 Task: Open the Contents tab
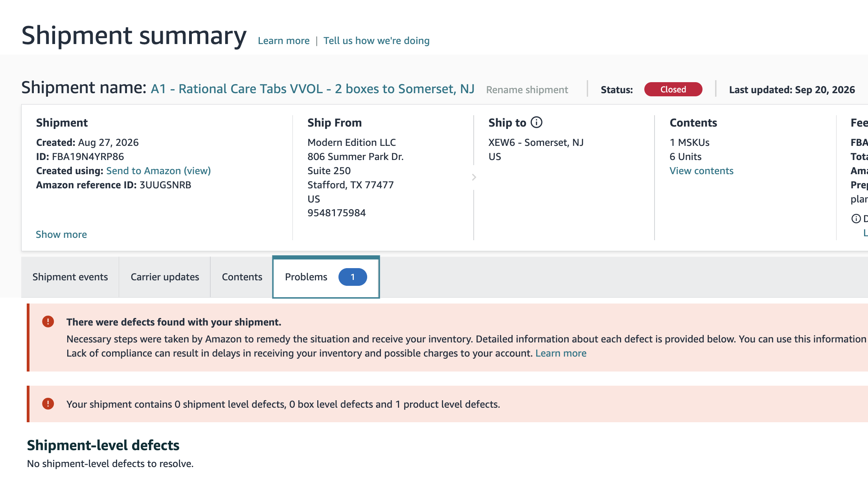tap(242, 277)
